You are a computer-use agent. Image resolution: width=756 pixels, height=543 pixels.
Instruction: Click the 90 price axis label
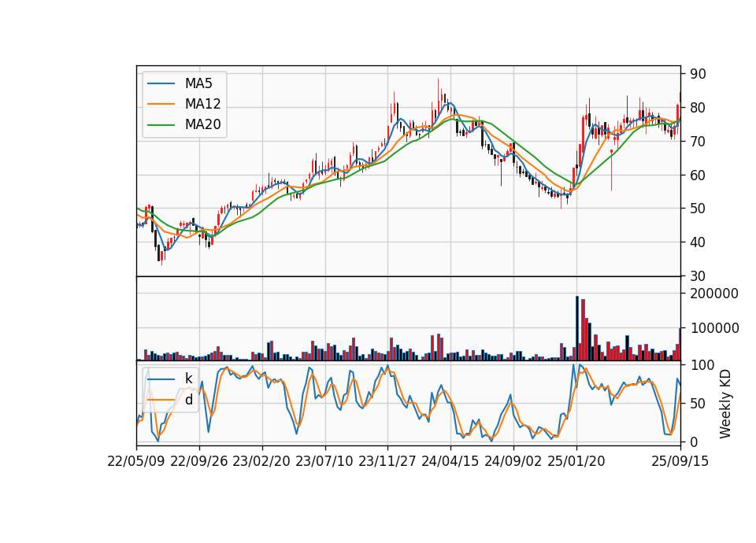coord(698,74)
